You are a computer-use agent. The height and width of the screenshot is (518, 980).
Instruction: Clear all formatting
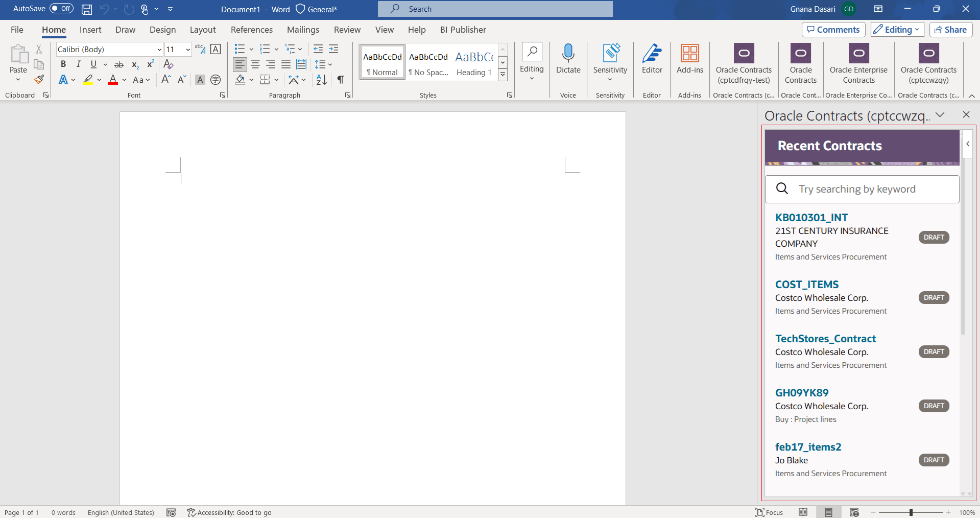[x=168, y=64]
